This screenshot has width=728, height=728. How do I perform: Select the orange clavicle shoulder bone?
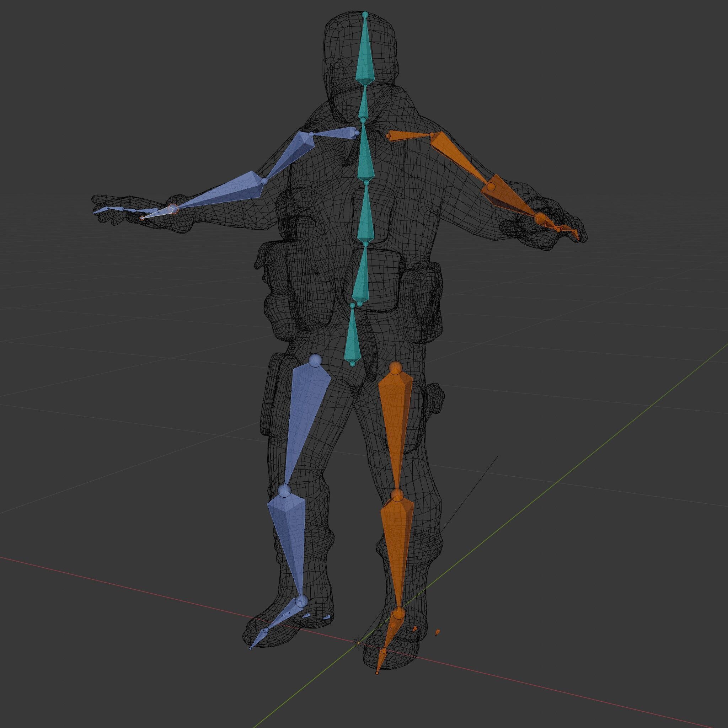(x=409, y=136)
